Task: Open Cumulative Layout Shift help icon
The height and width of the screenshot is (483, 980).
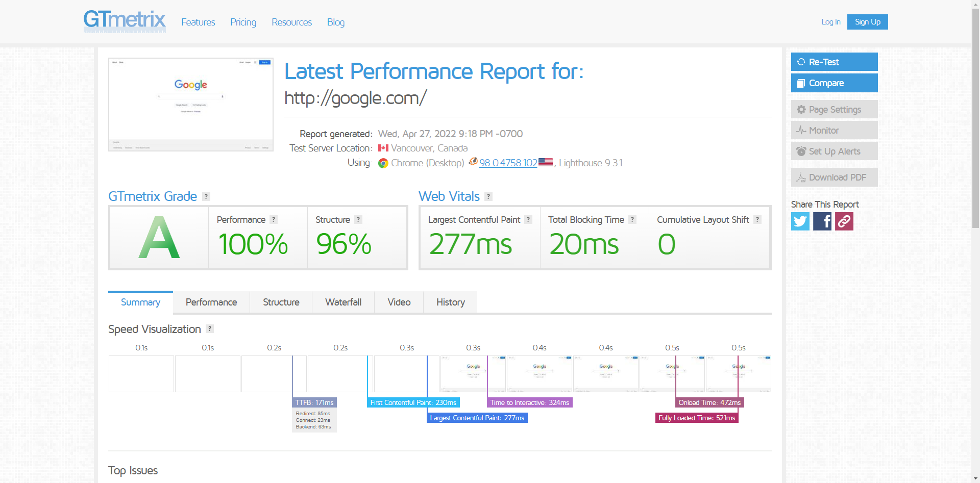Action: point(757,219)
